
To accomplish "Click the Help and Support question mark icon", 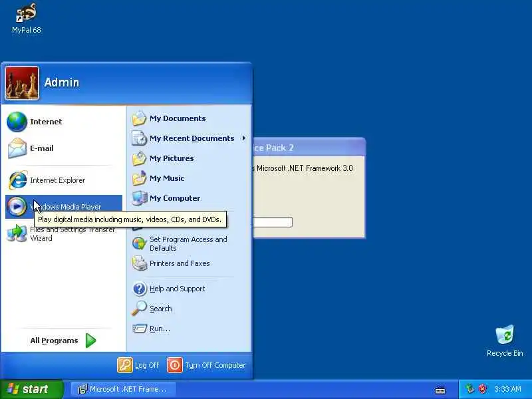I will [139, 289].
